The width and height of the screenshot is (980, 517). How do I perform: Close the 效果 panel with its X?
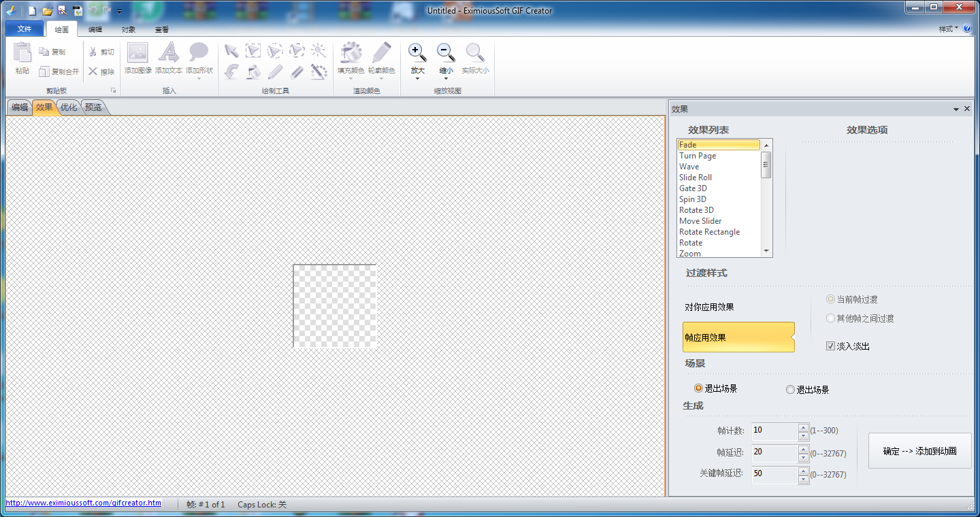[967, 109]
